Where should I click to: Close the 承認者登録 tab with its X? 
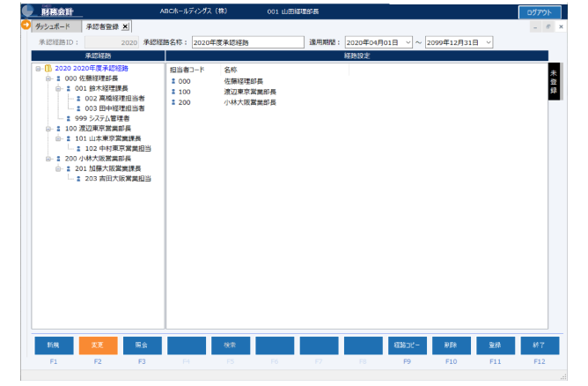point(125,27)
